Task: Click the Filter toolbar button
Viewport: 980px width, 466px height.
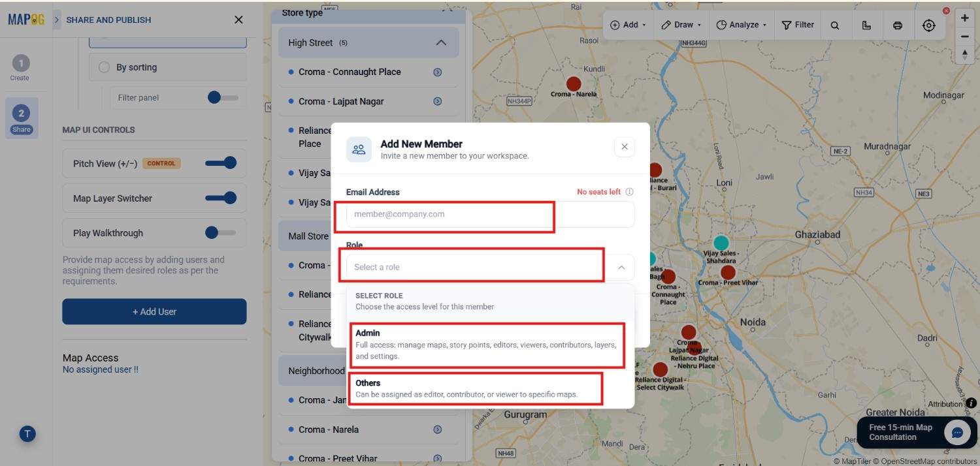Action: (798, 25)
